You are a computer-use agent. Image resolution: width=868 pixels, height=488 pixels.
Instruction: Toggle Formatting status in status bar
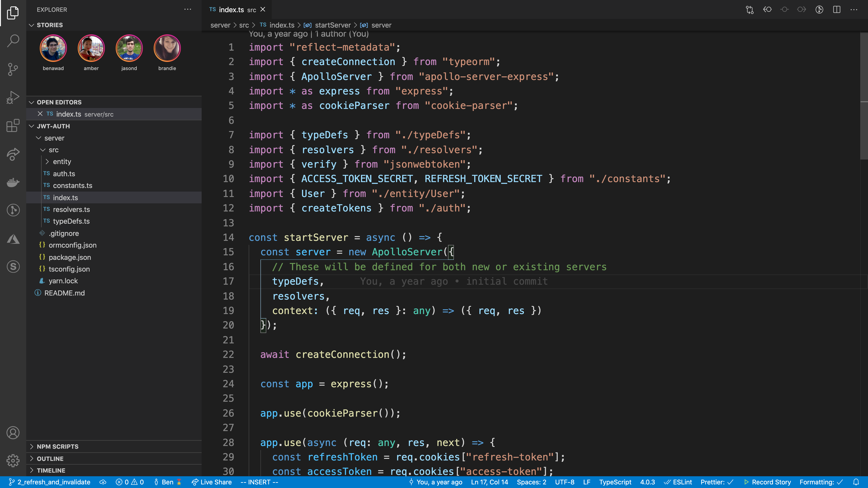coord(821,482)
